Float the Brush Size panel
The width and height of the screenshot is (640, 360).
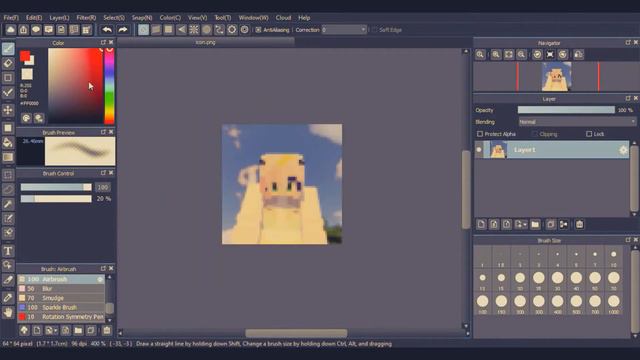628,240
